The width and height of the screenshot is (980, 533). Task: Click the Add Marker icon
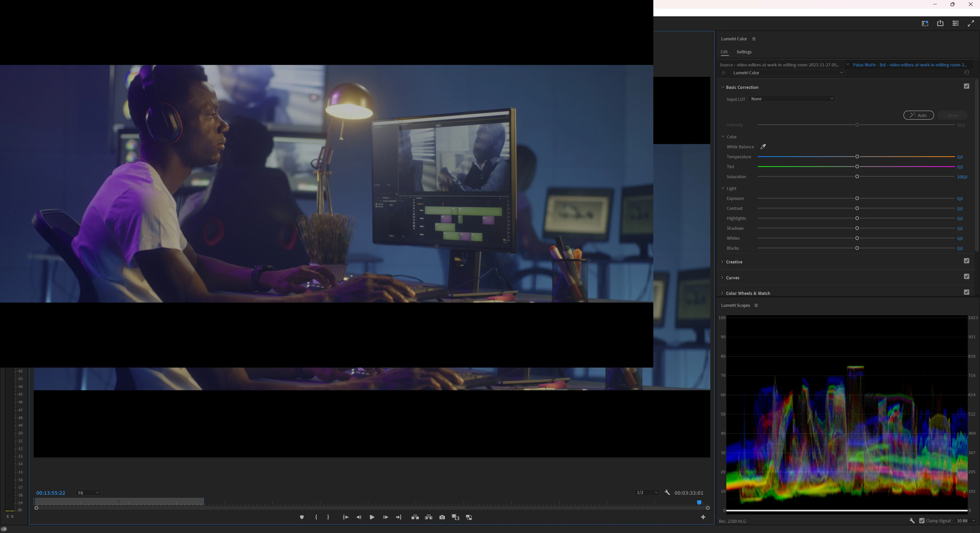coord(302,517)
